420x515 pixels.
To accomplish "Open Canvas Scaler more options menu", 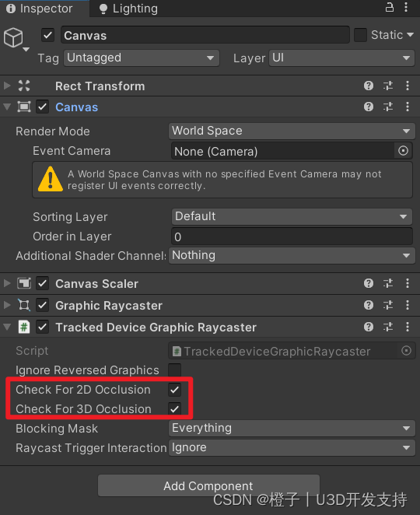I will coord(408,283).
